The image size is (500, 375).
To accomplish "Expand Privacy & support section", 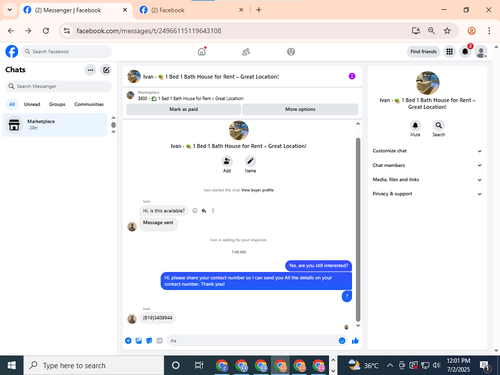I will (427, 194).
